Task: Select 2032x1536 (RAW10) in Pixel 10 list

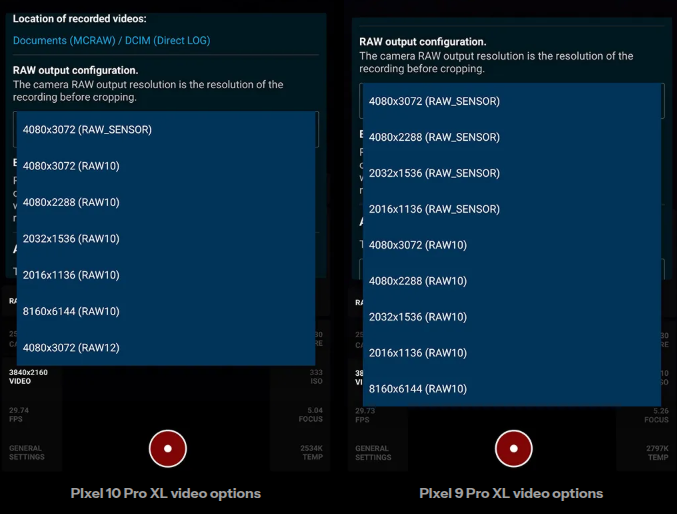Action: (x=166, y=238)
